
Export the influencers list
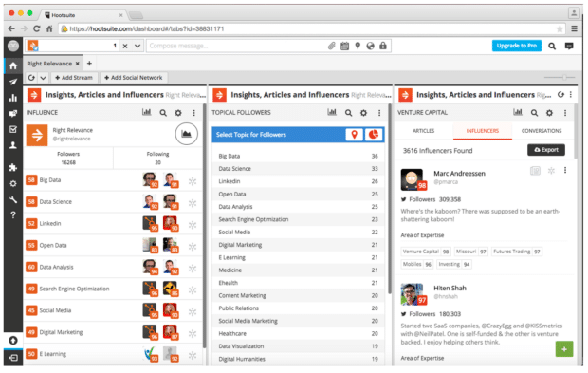tap(546, 150)
